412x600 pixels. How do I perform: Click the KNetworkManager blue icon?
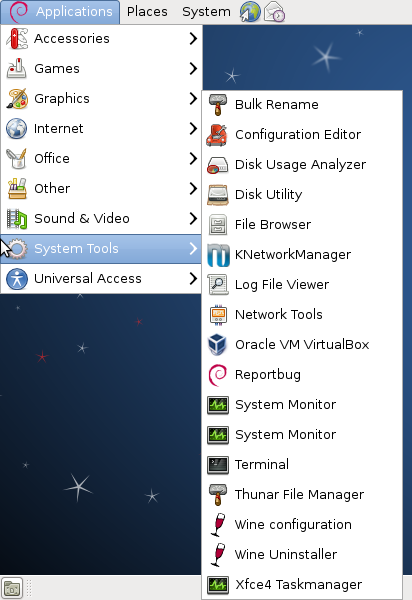pos(218,254)
